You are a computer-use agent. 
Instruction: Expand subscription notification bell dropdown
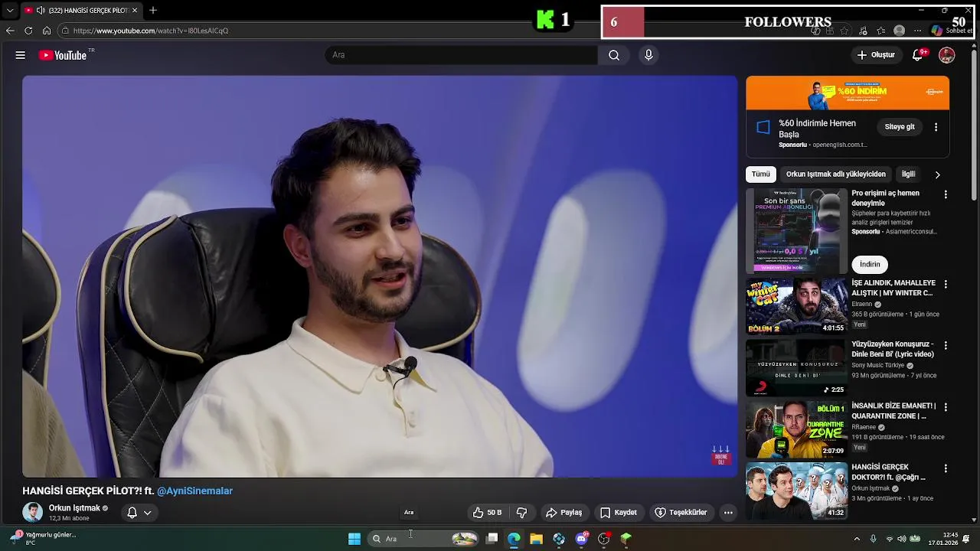point(139,513)
